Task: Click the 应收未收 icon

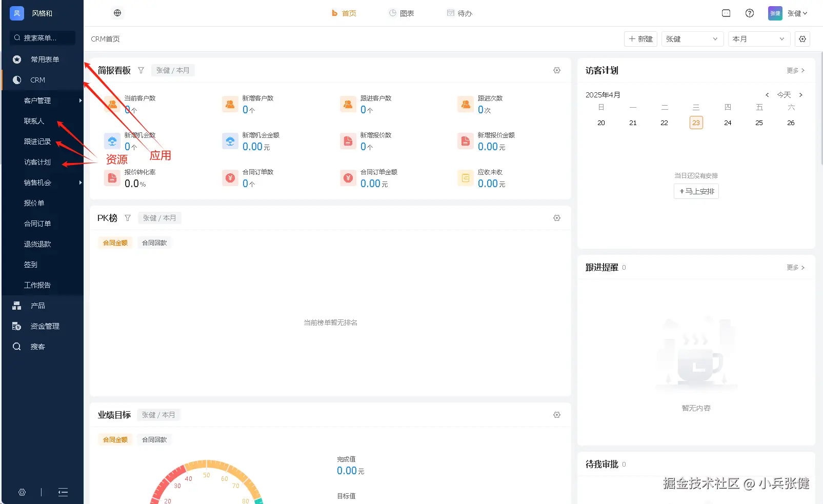Action: (x=466, y=178)
